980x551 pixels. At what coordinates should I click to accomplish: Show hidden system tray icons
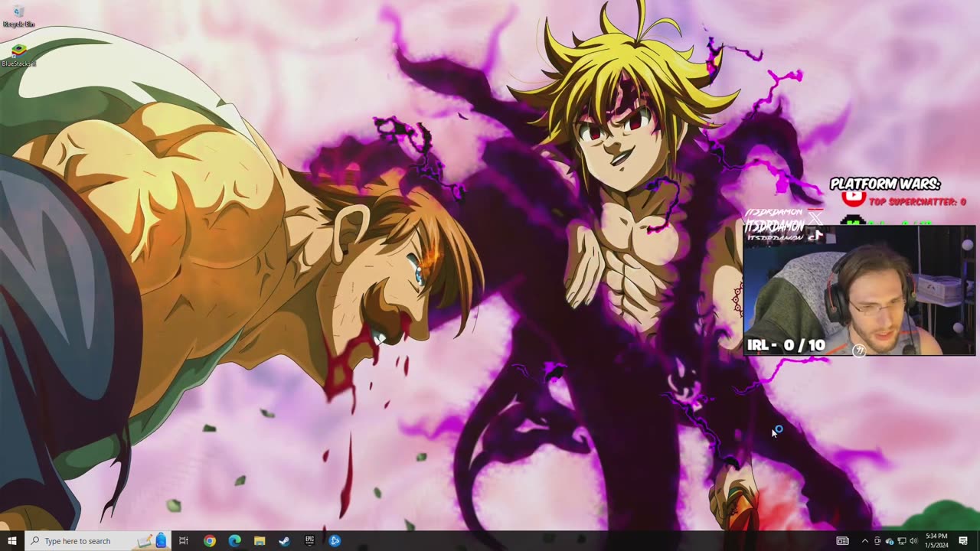865,541
